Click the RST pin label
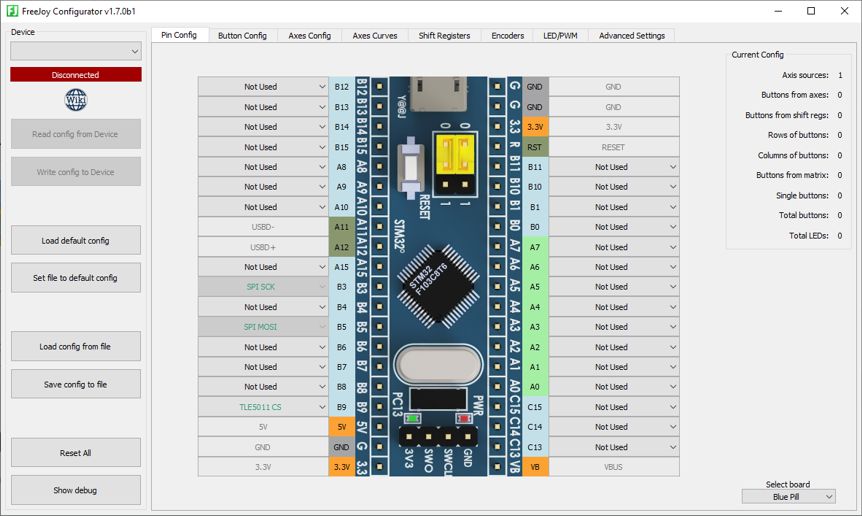Viewport: 862px width, 516px height. 535,147
